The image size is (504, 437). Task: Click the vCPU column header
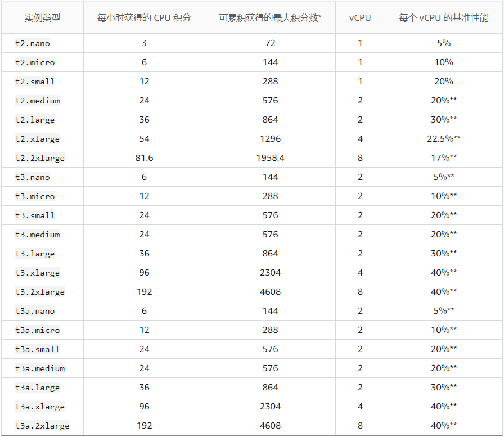pos(360,17)
